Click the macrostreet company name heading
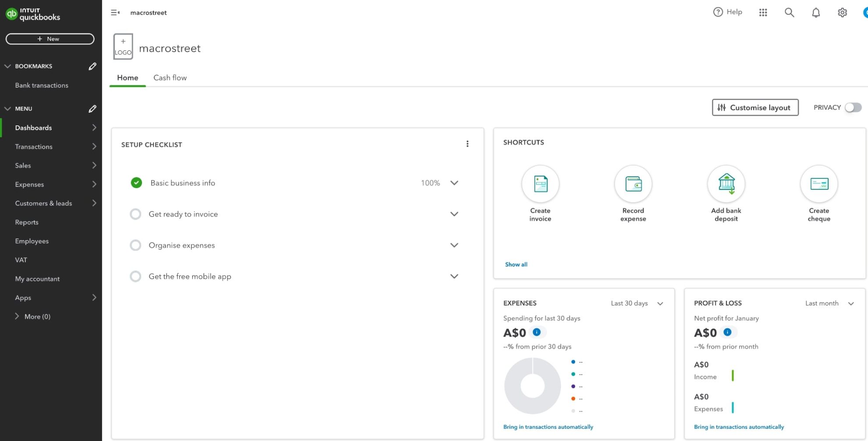868x441 pixels. pos(170,48)
